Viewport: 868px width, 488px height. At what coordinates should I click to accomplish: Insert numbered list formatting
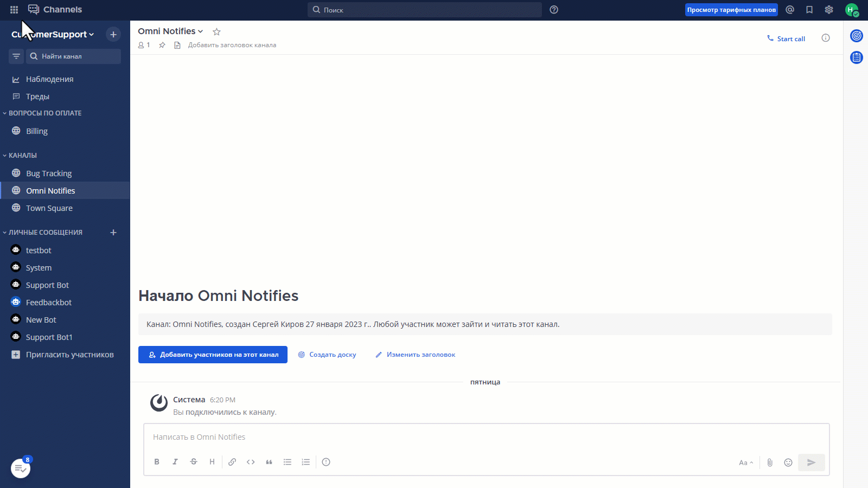click(x=306, y=462)
